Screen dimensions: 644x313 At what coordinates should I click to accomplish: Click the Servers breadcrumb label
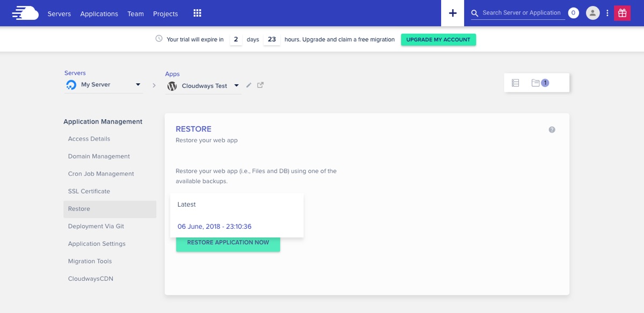point(75,73)
